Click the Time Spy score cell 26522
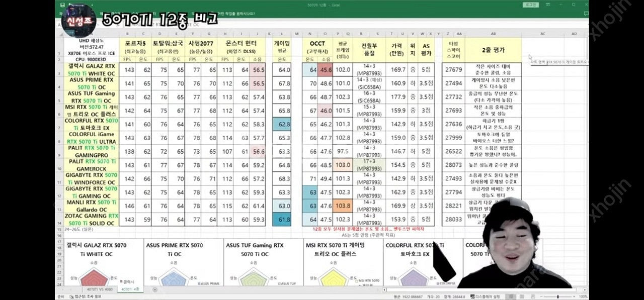 coord(453,151)
